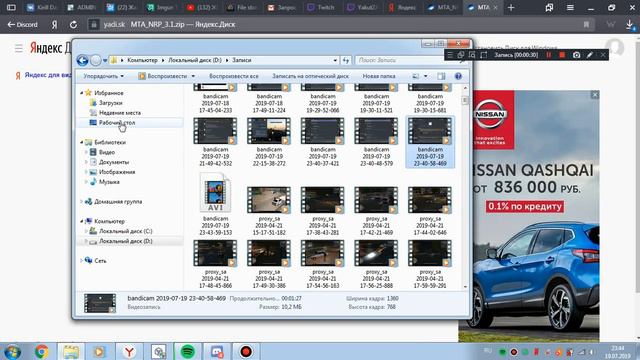Collapse the Компьютер tree node
640x360 pixels.
point(81,221)
